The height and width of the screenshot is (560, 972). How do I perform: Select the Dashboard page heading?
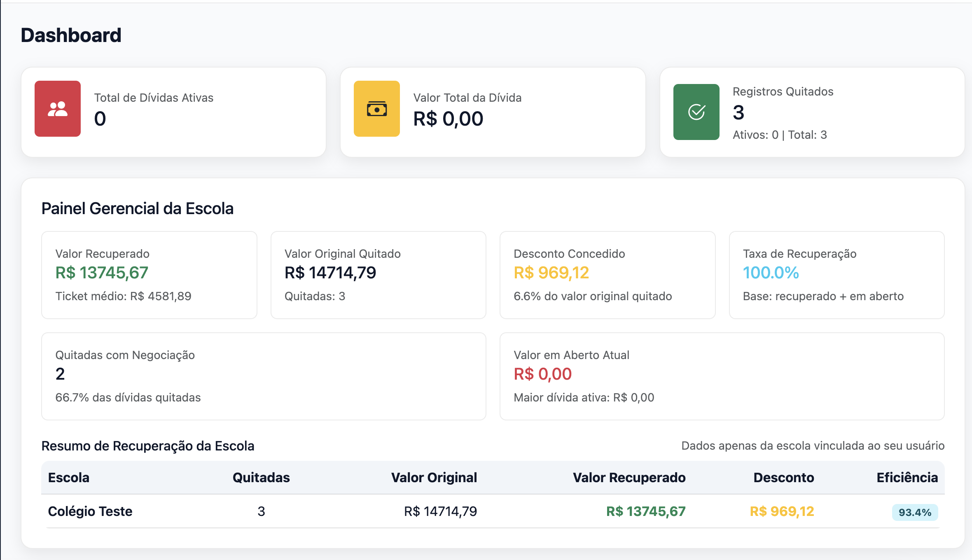[71, 35]
